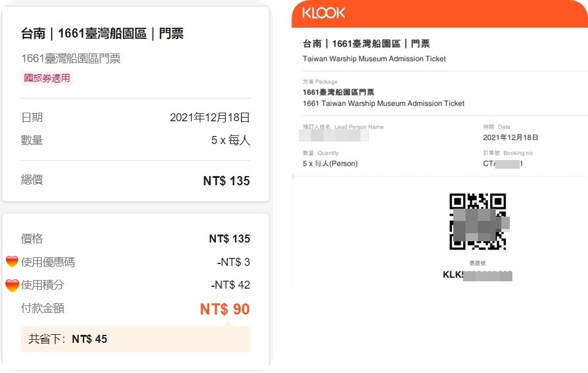588x373 pixels.
Task: Click the voucher Date value 2021年12月18日
Action: 511,138
